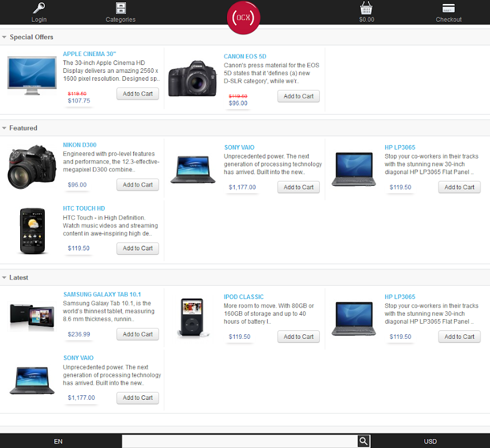
Task: Click the $0.00 cart total label
Action: coord(367,20)
